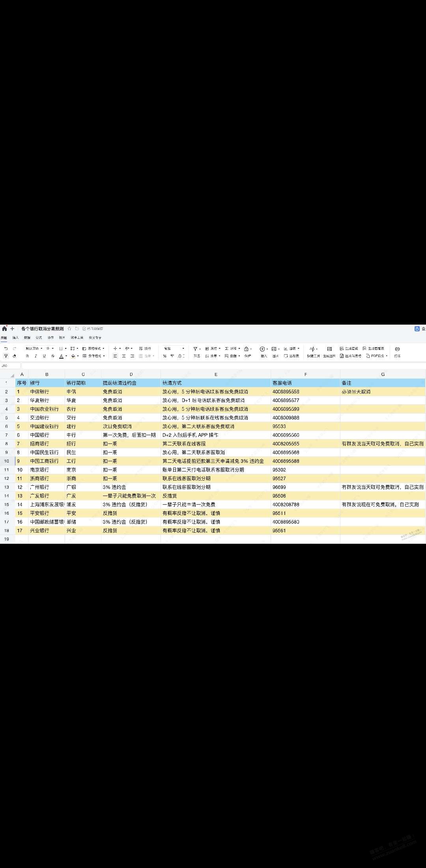426x868 pixels.
Task: Click the name box showing J10
Action: point(10,366)
